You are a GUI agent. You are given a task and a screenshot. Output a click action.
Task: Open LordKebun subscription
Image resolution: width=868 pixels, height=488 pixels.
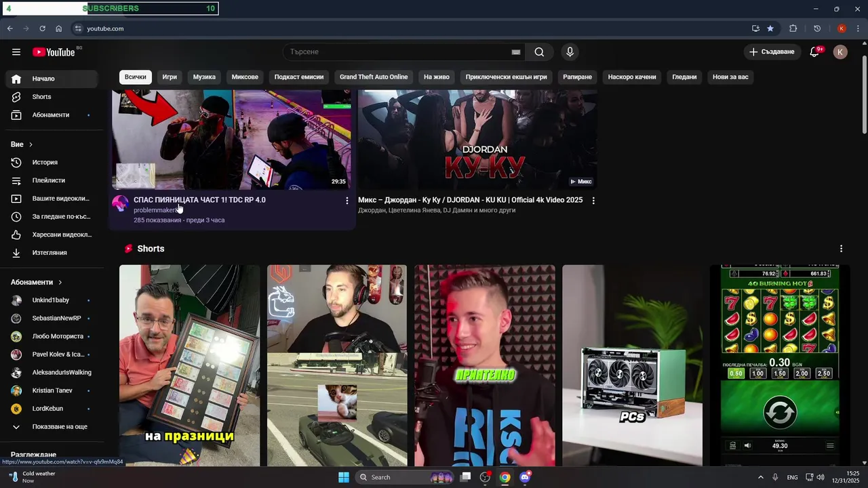point(52,409)
